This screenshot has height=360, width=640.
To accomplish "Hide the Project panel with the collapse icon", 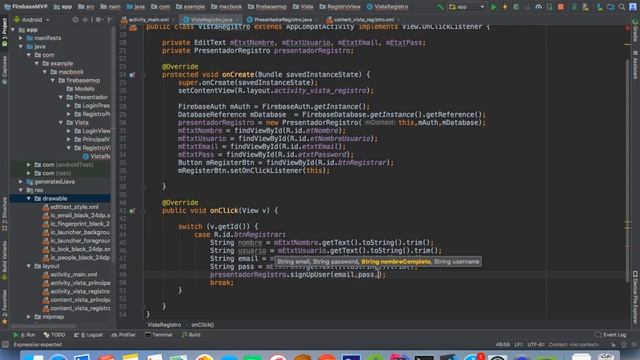I will point(109,20).
